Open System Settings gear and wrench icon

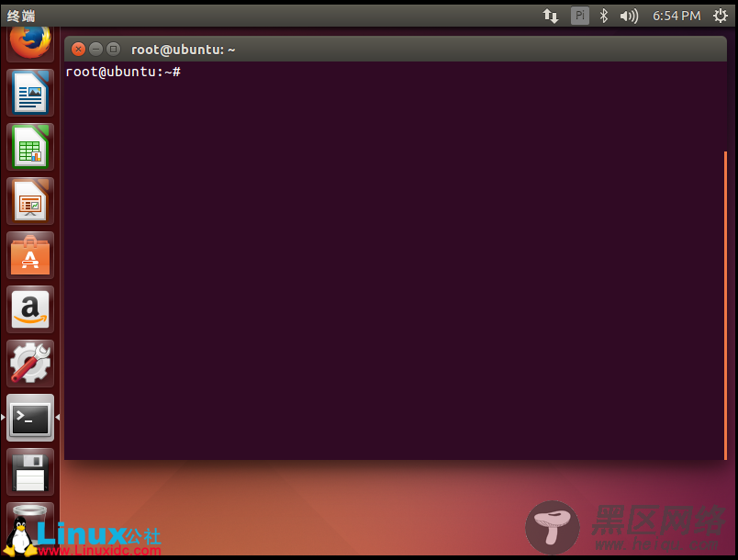pyautogui.click(x=30, y=364)
